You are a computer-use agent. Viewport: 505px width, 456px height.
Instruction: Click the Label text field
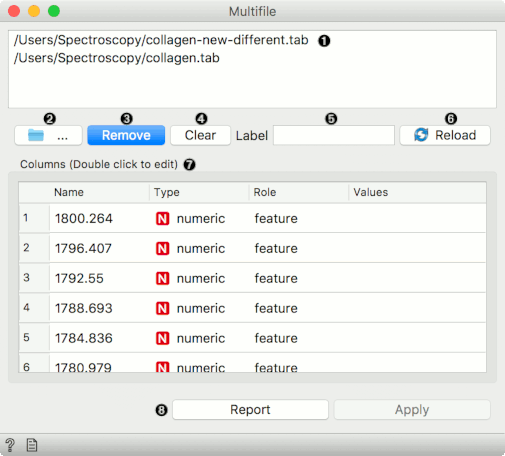point(334,135)
